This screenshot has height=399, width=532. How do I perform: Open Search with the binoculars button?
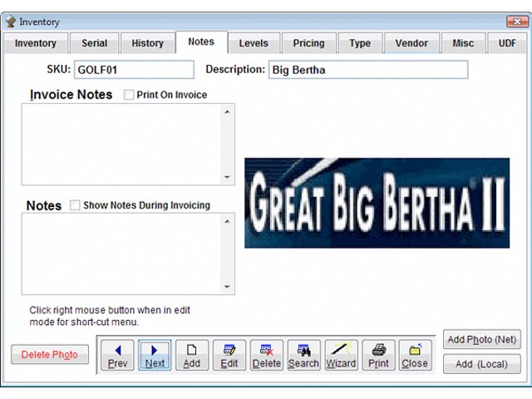pos(303,355)
